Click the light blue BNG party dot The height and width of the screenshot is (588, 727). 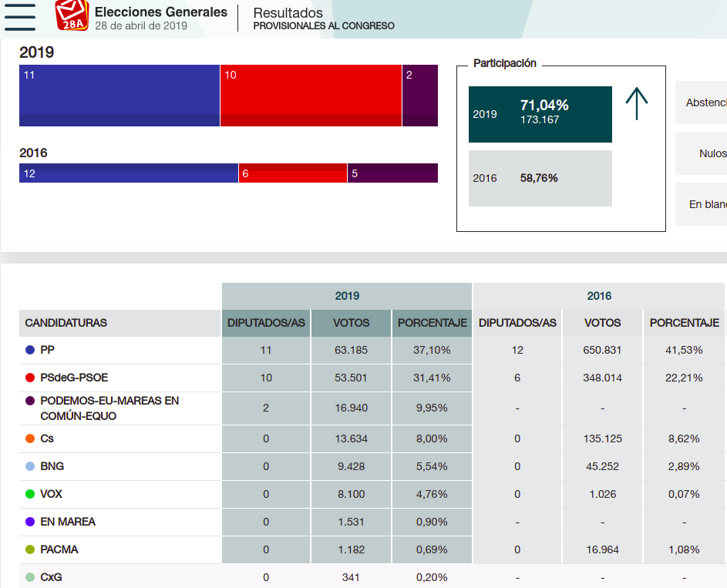click(x=29, y=466)
